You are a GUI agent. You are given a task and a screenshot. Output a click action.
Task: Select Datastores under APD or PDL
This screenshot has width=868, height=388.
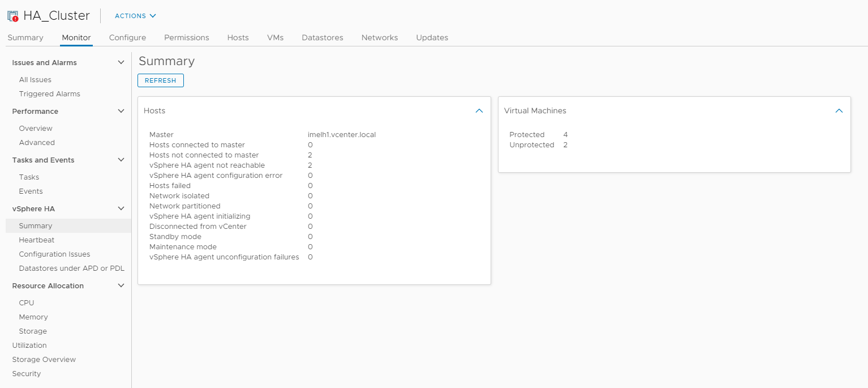pyautogui.click(x=72, y=268)
